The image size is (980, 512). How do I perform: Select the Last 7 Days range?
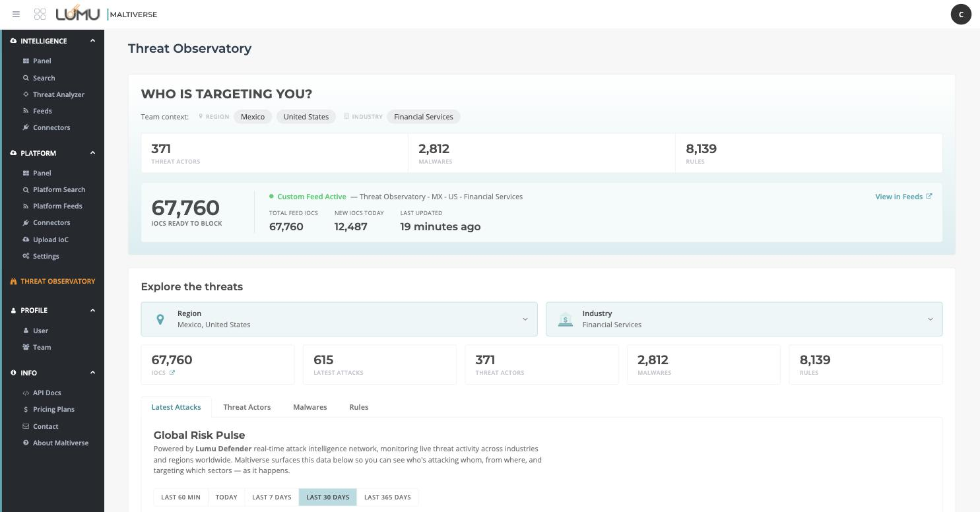pos(272,497)
